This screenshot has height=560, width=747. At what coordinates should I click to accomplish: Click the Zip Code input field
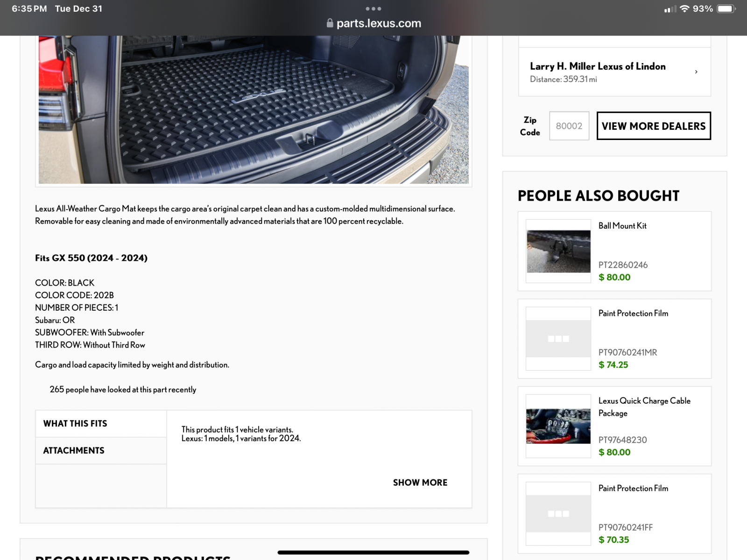coord(569,126)
